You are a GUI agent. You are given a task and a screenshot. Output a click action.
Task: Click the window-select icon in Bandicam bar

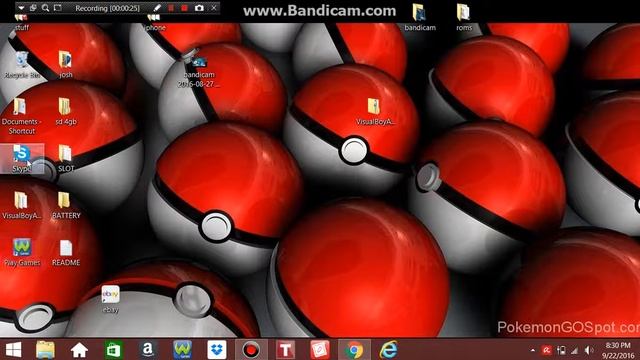(33, 8)
